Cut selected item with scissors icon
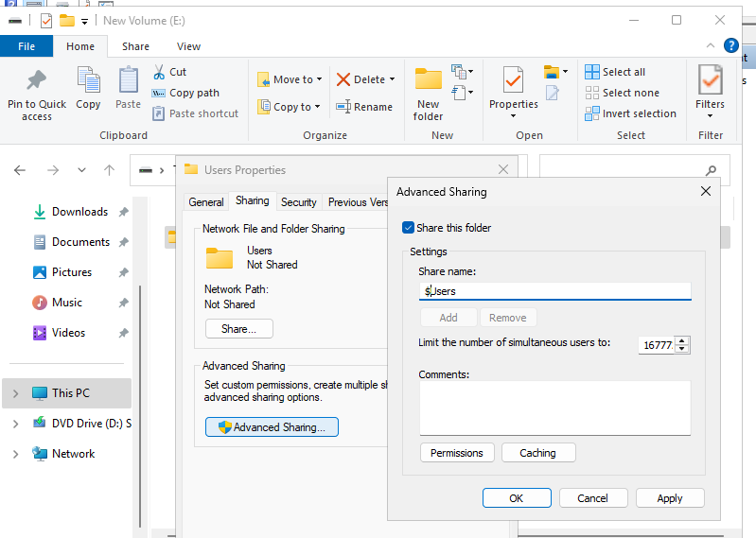Image resolution: width=756 pixels, height=538 pixels. 169,72
